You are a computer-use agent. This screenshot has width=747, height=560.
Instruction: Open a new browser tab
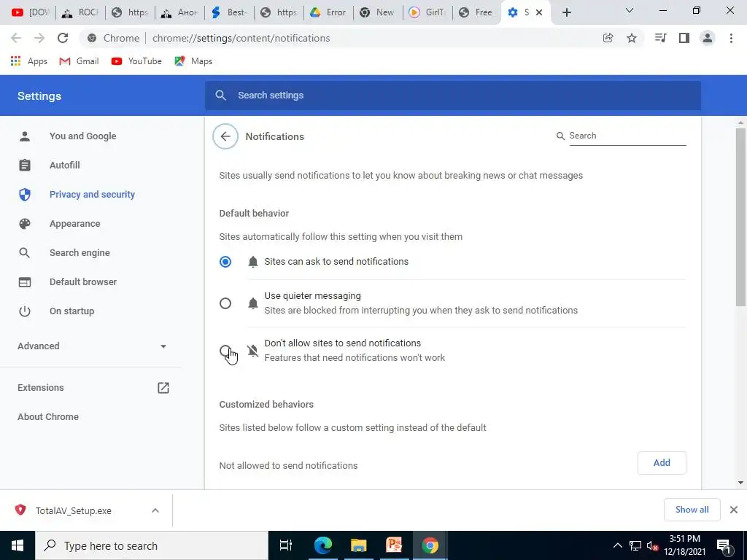pos(566,12)
